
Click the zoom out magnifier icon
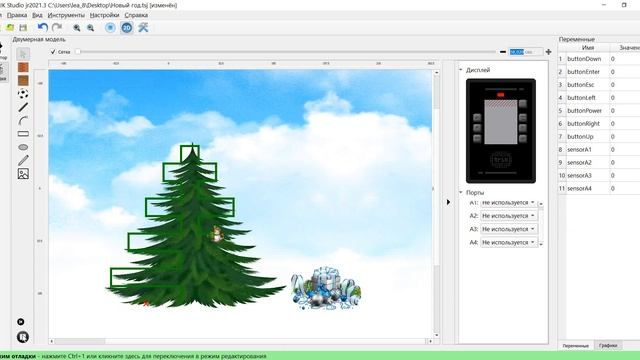click(x=91, y=28)
